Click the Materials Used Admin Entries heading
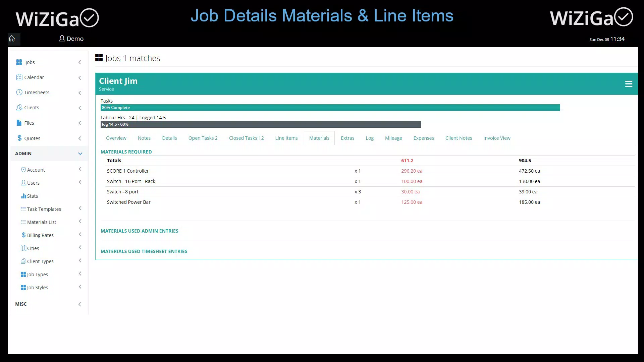Viewport: 644px width, 362px height. (140, 231)
